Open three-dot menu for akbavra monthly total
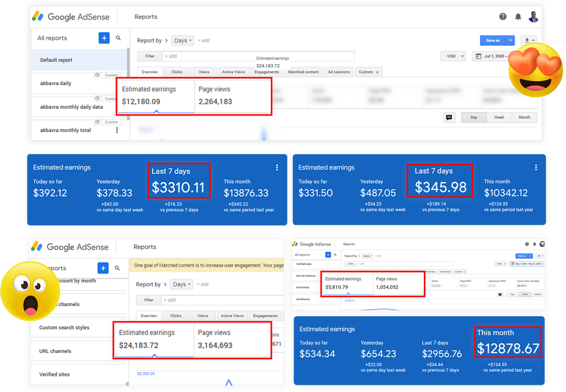Viewport: 566px width, 392px height. pos(117,130)
